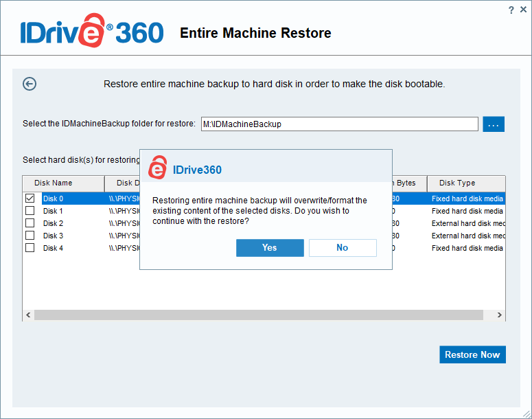
Task: Browse for folder using the ellipsis button
Action: point(494,124)
